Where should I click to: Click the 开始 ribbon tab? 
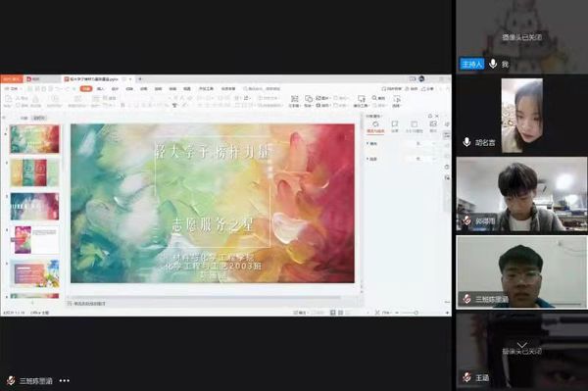[86, 89]
